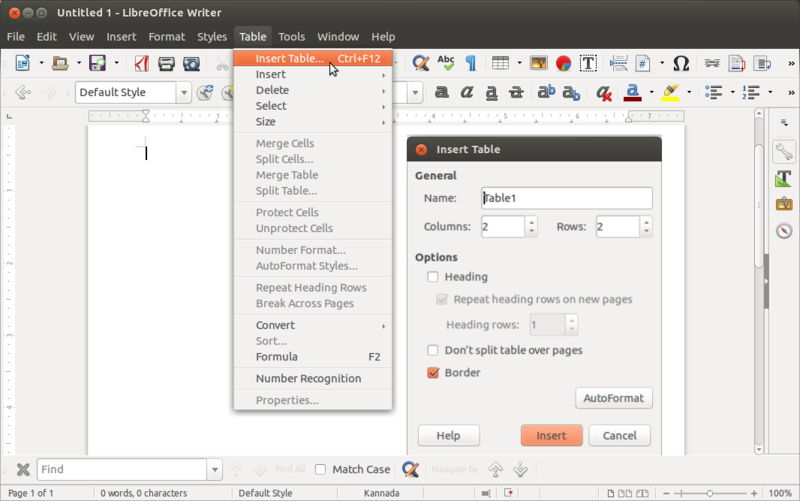Open the Styles menu
The height and width of the screenshot is (501, 800).
[x=212, y=37]
